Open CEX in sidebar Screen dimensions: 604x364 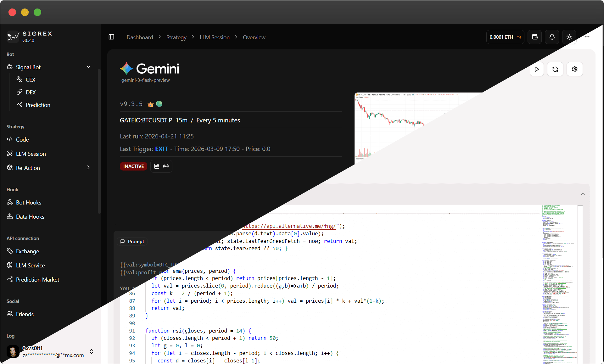point(30,80)
